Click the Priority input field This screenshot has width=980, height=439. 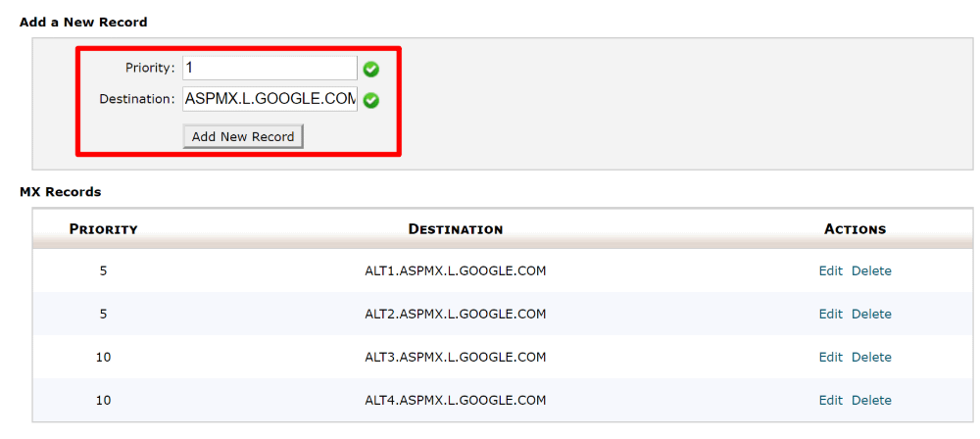click(x=269, y=69)
